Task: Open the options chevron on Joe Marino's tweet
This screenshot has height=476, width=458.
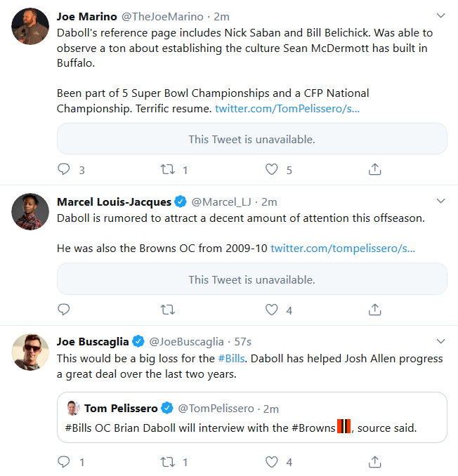Action: tap(440, 15)
